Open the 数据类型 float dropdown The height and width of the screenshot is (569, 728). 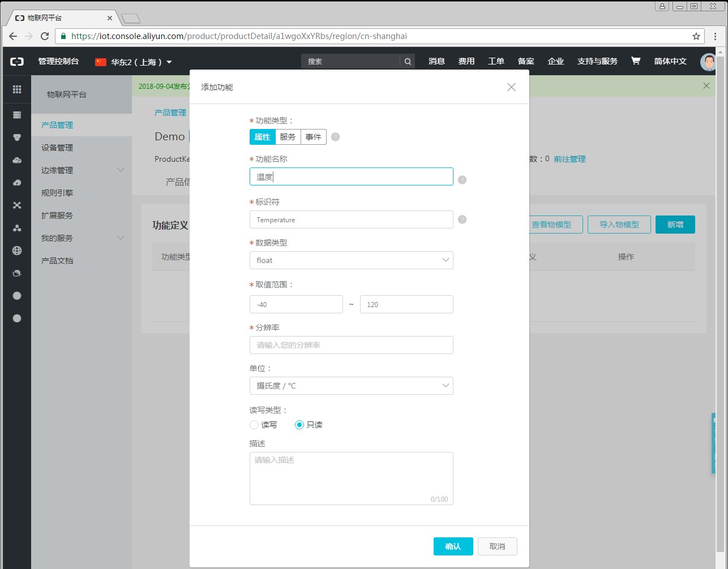click(x=351, y=260)
